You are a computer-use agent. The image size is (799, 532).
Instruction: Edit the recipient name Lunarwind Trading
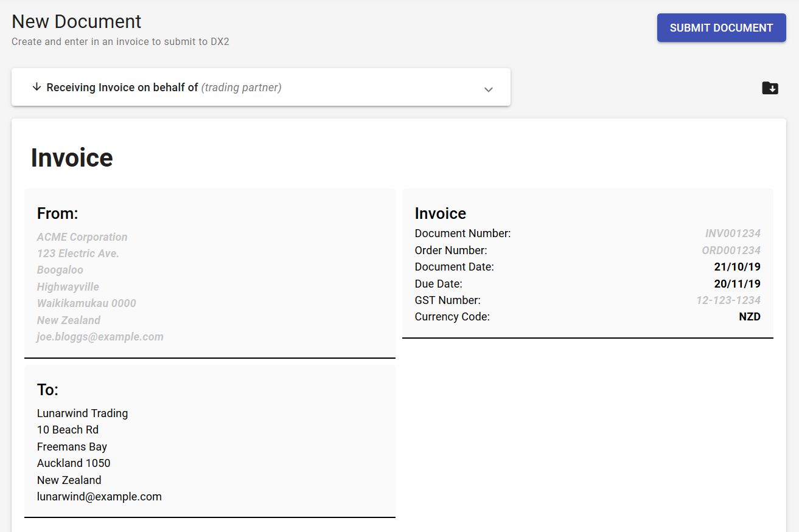click(82, 413)
